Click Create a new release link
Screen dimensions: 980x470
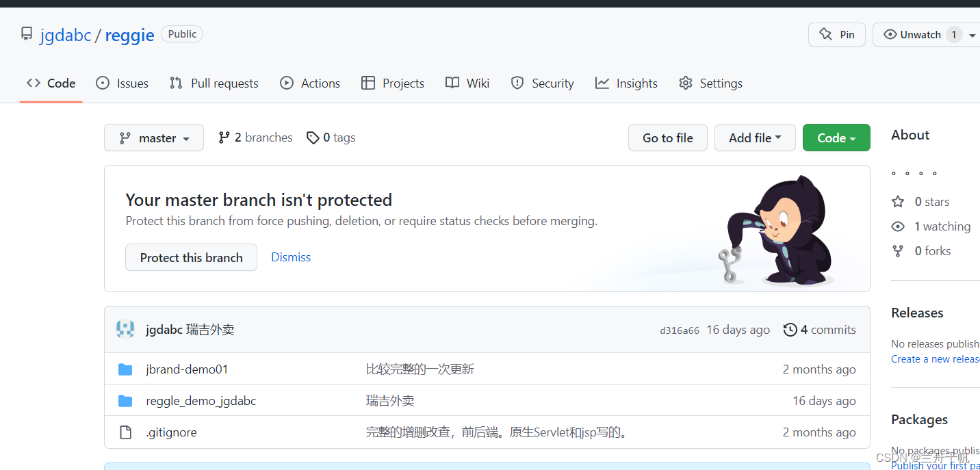[936, 359]
